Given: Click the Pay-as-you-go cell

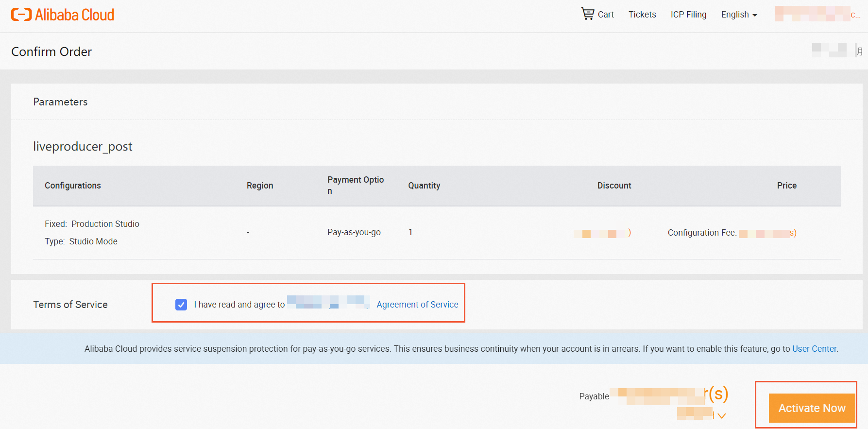Looking at the screenshot, I should pyautogui.click(x=354, y=232).
